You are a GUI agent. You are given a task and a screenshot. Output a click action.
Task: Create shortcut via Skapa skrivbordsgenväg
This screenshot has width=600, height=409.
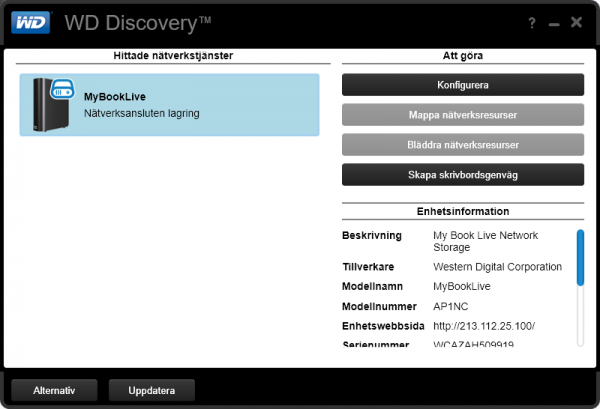pyautogui.click(x=463, y=175)
